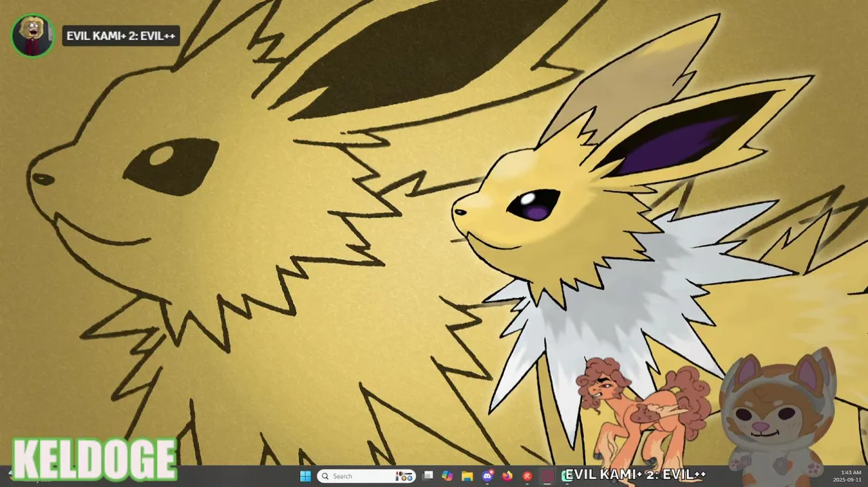Open the Windows Start menu

point(305,476)
